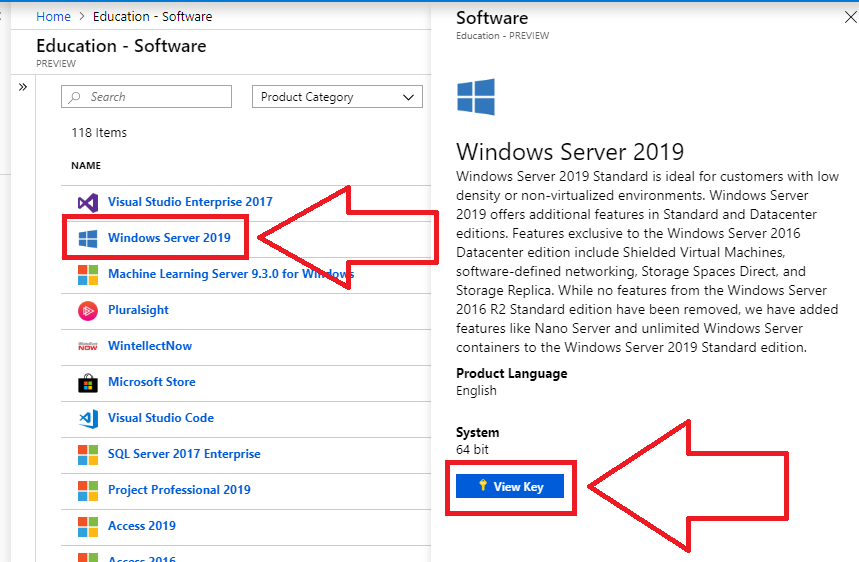Open Project Professional 2019 item
This screenshot has width=859, height=562.
pos(179,490)
